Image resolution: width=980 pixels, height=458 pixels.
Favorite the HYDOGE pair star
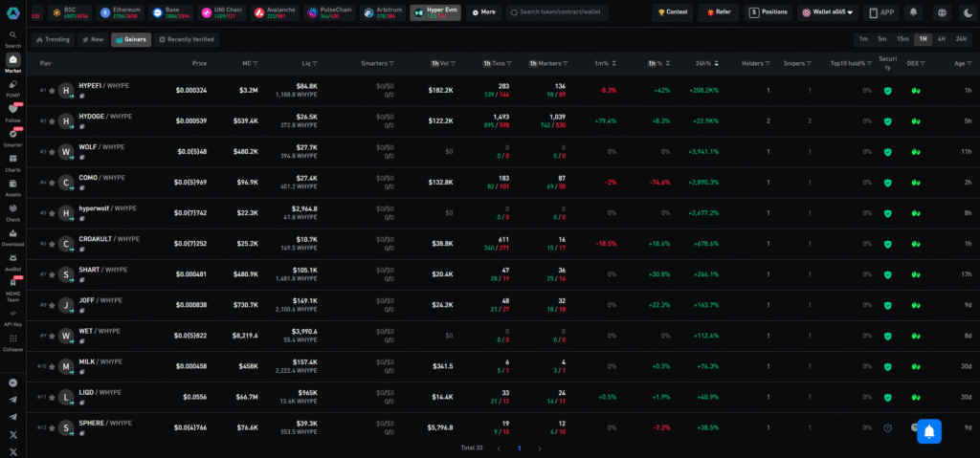(52, 121)
